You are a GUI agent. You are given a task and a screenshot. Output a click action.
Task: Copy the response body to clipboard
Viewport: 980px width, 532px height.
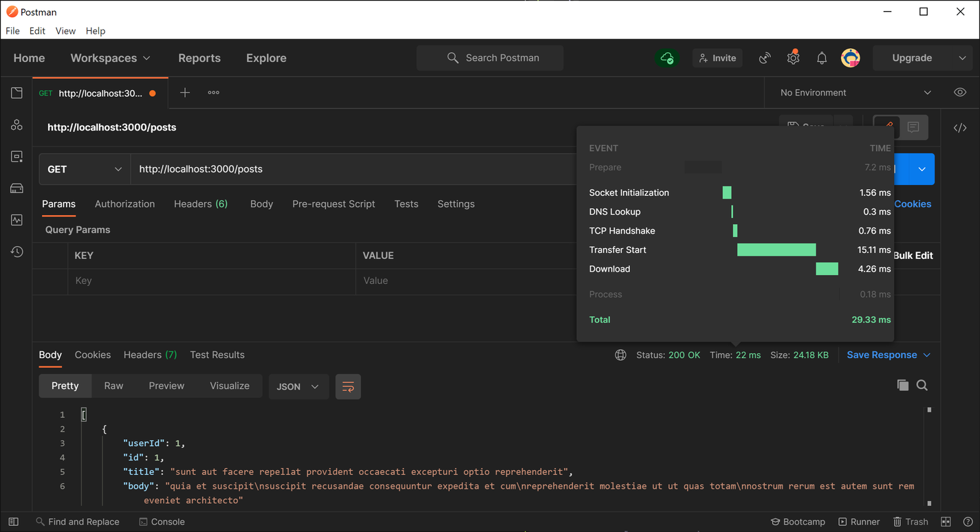[902, 386]
